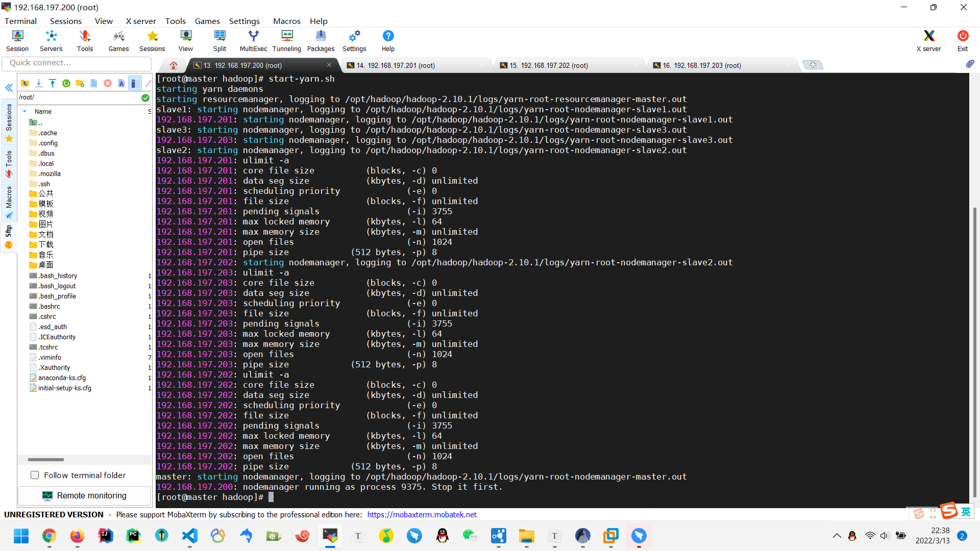
Task: Open the Packages manager icon
Action: (x=321, y=41)
